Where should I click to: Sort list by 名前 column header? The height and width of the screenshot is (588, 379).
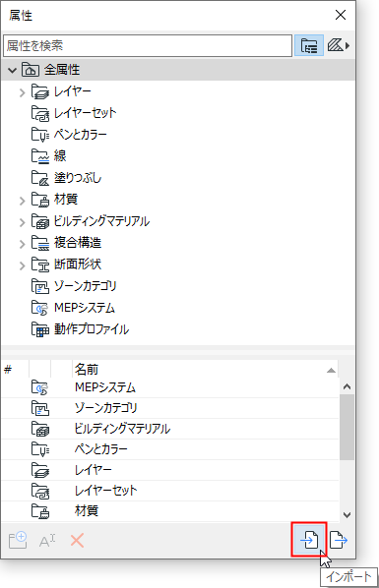click(x=205, y=370)
